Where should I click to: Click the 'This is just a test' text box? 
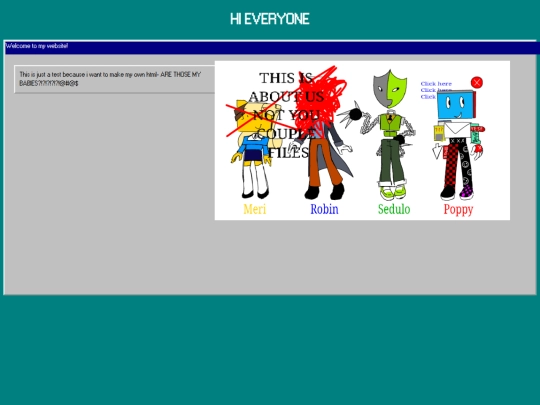114,79
